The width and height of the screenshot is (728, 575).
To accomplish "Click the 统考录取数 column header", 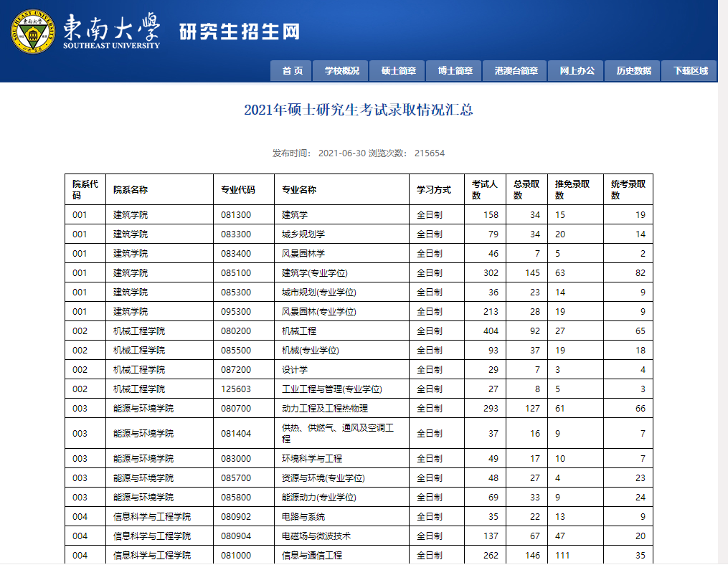I will 628,189.
